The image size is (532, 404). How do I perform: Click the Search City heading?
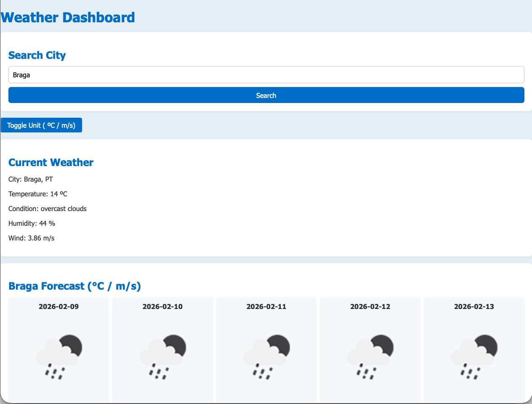tap(37, 55)
